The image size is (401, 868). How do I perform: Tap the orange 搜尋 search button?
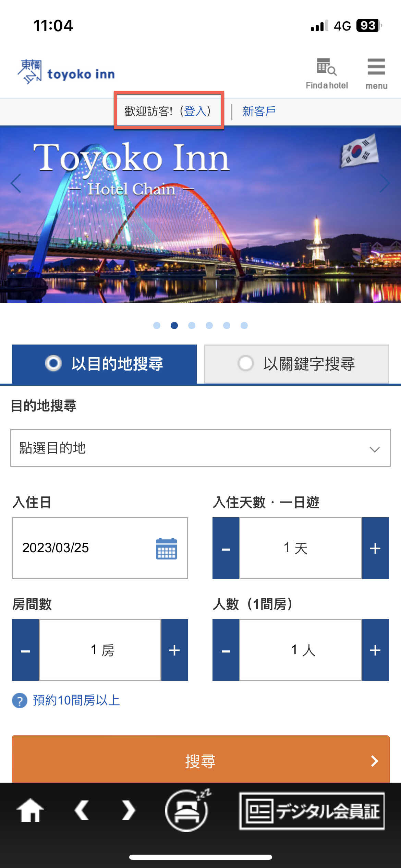201,759
